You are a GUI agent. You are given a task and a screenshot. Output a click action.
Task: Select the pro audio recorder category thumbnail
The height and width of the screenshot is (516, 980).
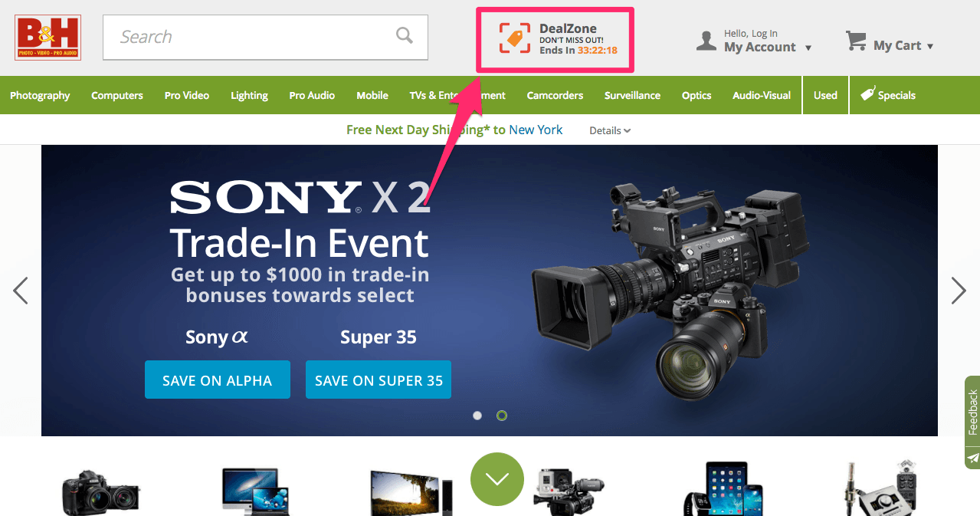(880, 488)
